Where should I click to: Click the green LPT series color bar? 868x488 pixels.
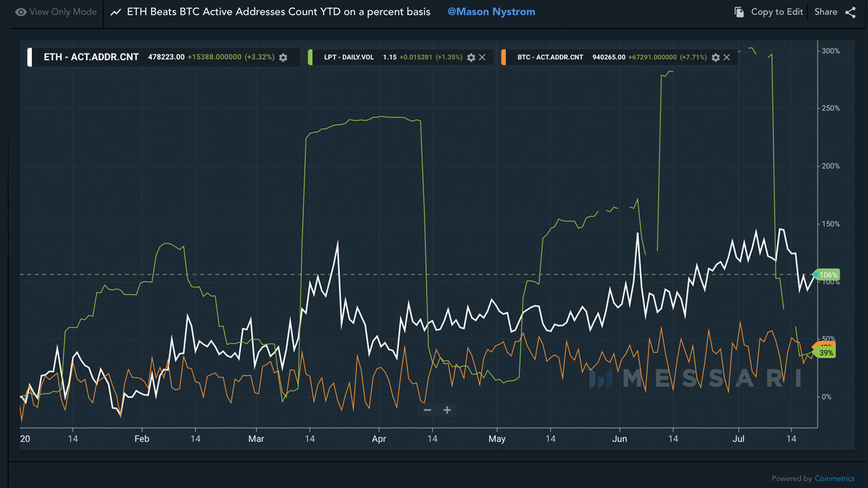[x=310, y=58]
